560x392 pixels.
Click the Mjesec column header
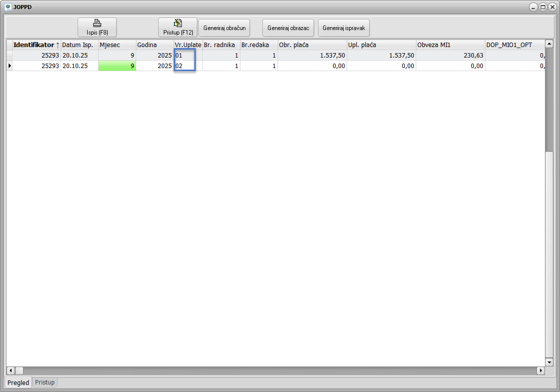117,45
